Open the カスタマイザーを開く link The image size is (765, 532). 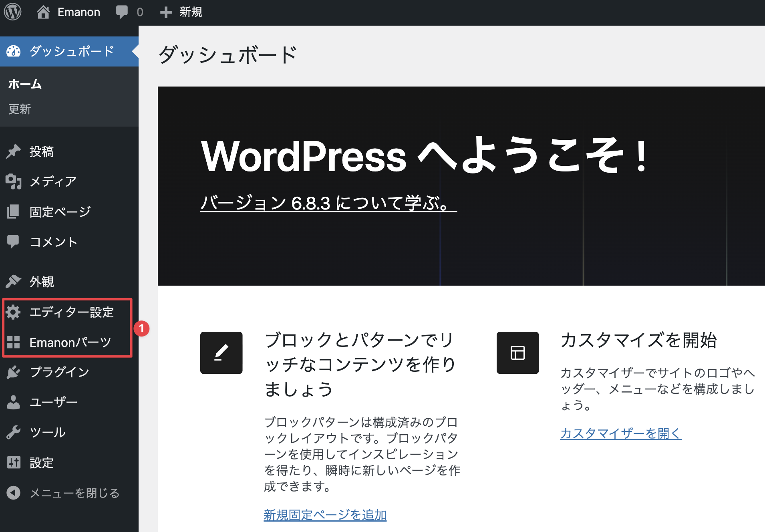620,433
